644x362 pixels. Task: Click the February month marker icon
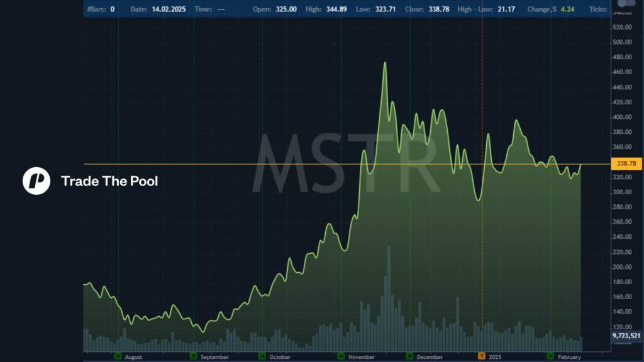coord(550,356)
